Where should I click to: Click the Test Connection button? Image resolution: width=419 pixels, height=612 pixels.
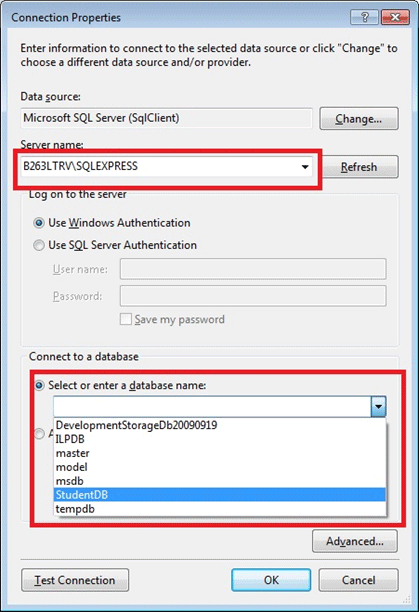75,580
